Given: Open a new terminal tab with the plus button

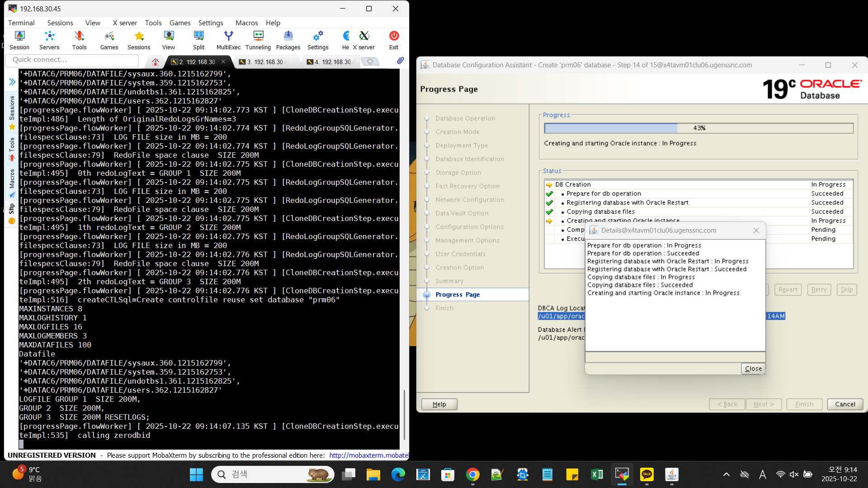Looking at the screenshot, I should click(x=370, y=61).
